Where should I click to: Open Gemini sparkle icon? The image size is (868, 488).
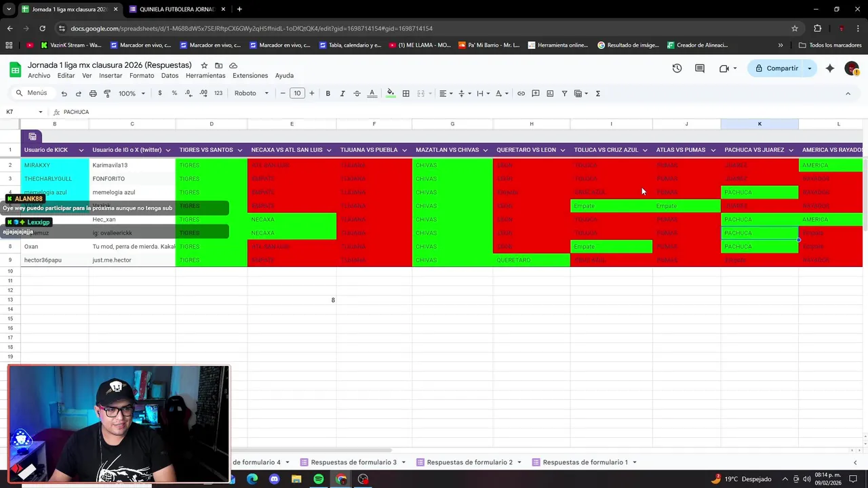pyautogui.click(x=830, y=68)
